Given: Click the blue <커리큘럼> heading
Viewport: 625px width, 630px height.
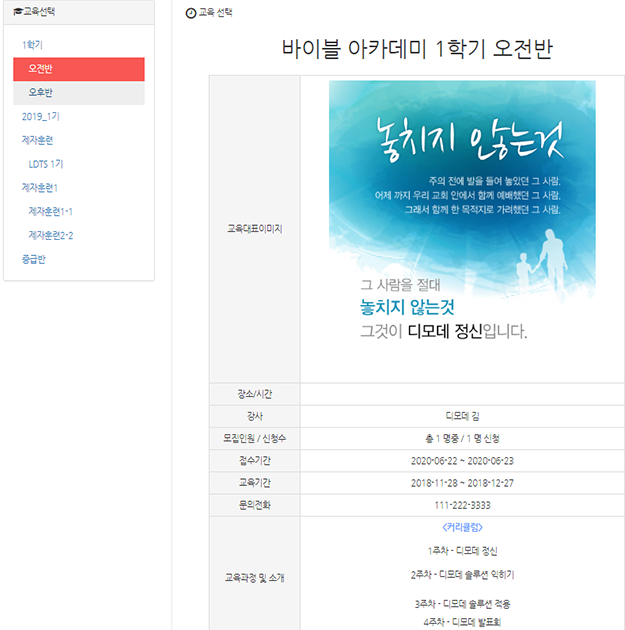Looking at the screenshot, I should tap(462, 527).
